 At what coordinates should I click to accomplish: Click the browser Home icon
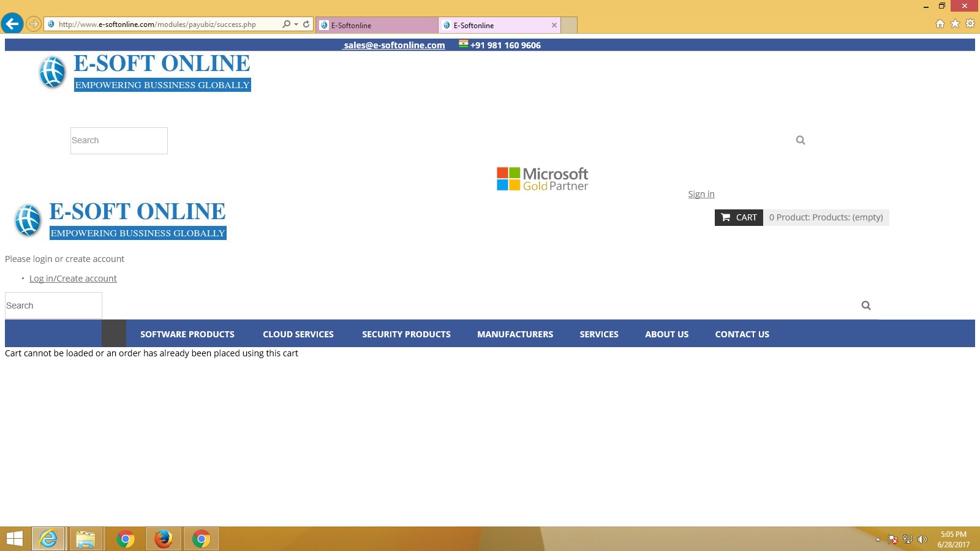coord(940,24)
